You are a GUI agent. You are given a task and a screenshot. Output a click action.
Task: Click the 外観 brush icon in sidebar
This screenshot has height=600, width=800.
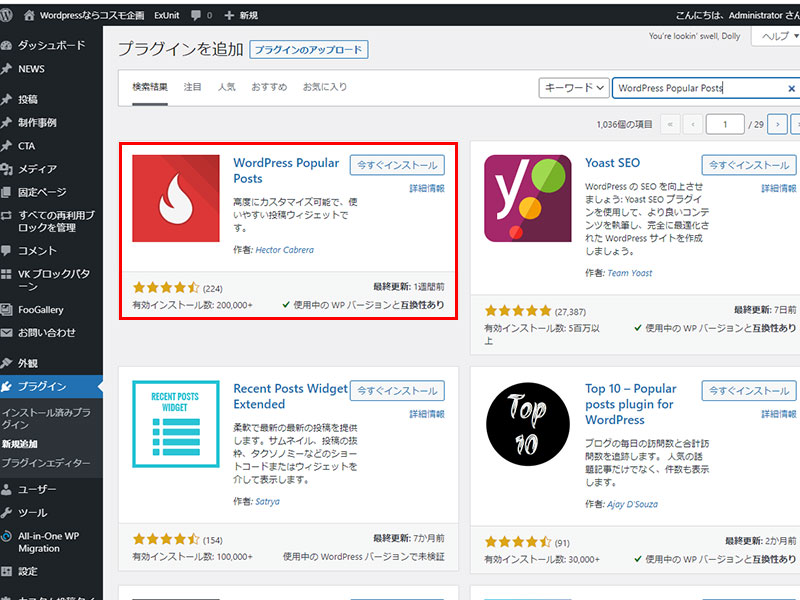[x=6, y=363]
